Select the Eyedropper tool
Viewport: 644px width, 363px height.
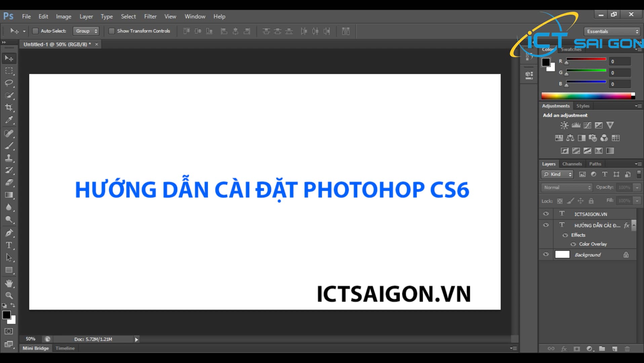[9, 120]
